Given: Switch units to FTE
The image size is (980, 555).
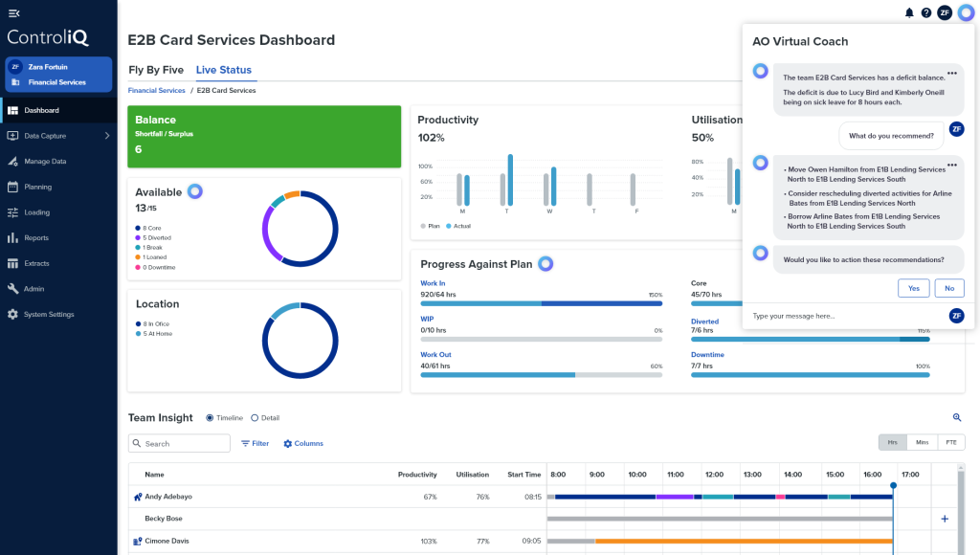Looking at the screenshot, I should pos(950,442).
